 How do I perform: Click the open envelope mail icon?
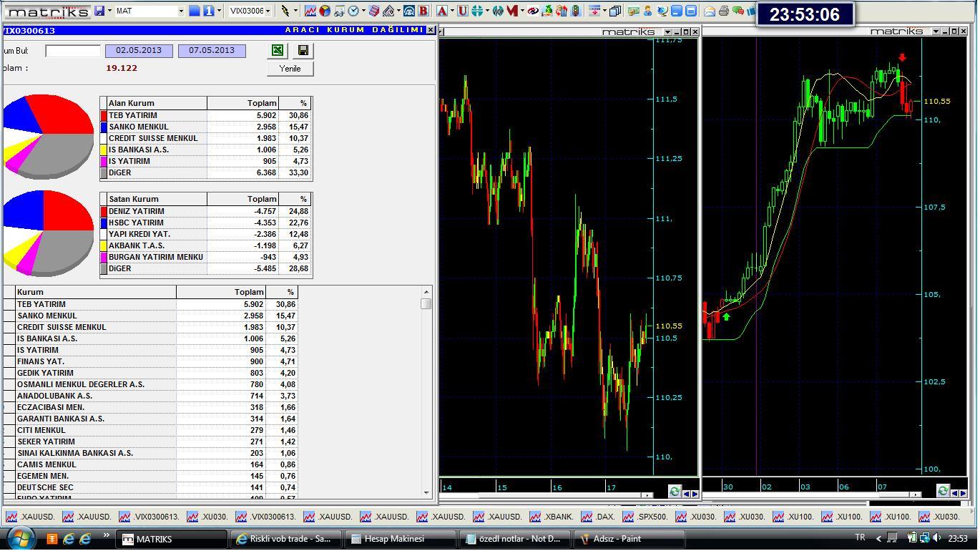[710, 11]
